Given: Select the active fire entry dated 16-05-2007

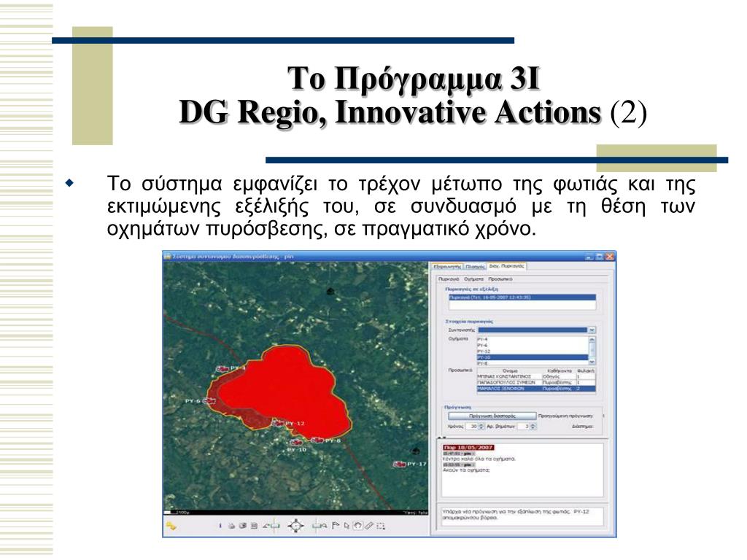Looking at the screenshot, I should tap(522, 297).
